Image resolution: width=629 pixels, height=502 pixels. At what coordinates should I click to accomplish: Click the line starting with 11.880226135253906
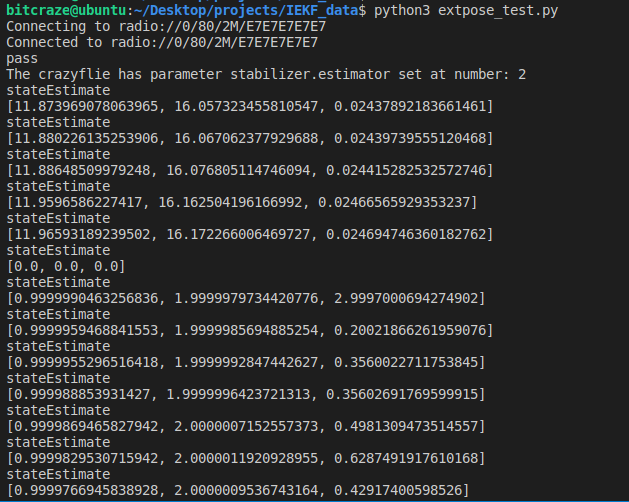[249, 138]
